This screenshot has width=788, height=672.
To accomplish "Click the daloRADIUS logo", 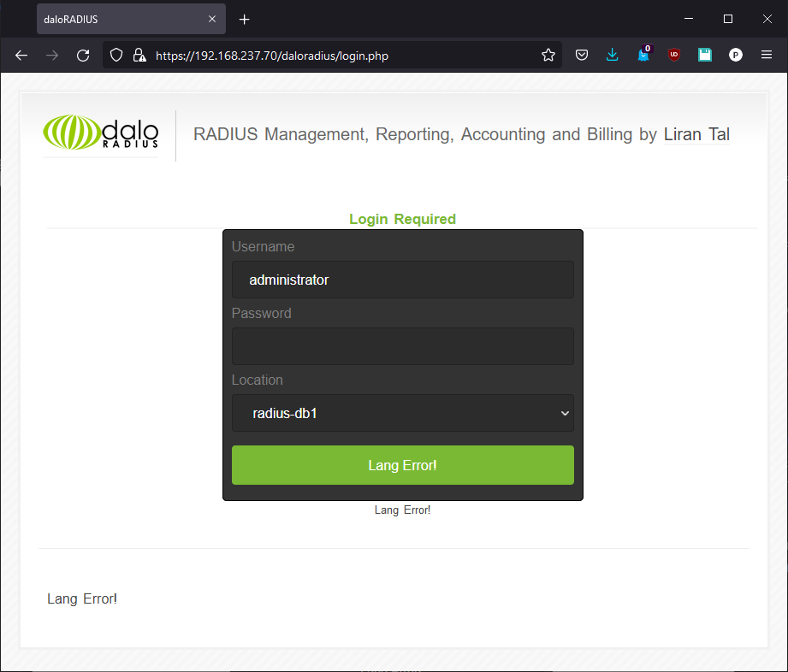I will pos(99,134).
